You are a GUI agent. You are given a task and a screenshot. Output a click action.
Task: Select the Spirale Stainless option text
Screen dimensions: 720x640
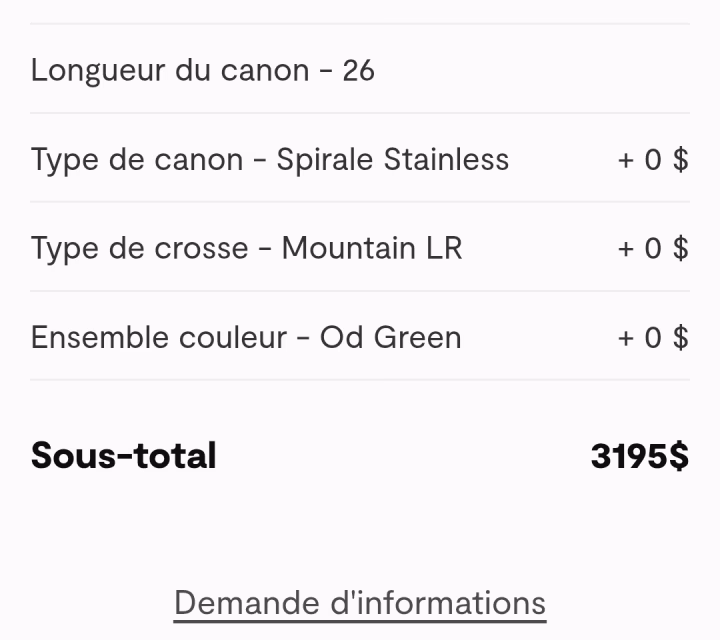392,160
